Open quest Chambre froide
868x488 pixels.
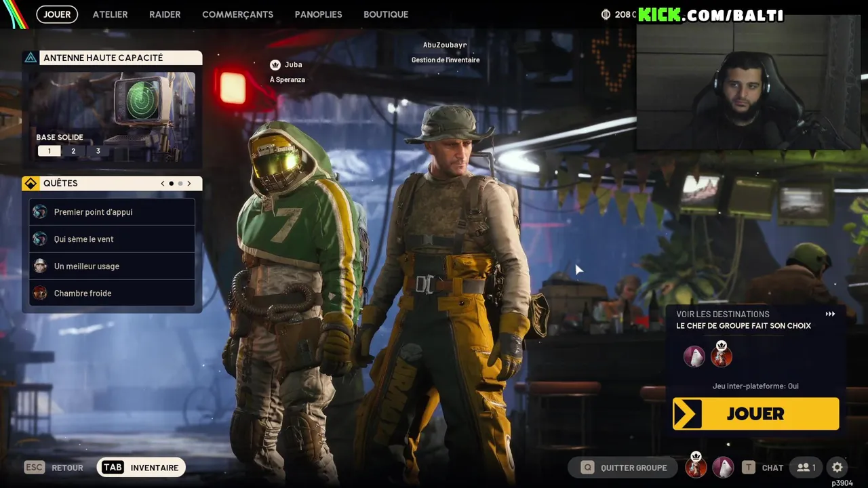pos(112,293)
